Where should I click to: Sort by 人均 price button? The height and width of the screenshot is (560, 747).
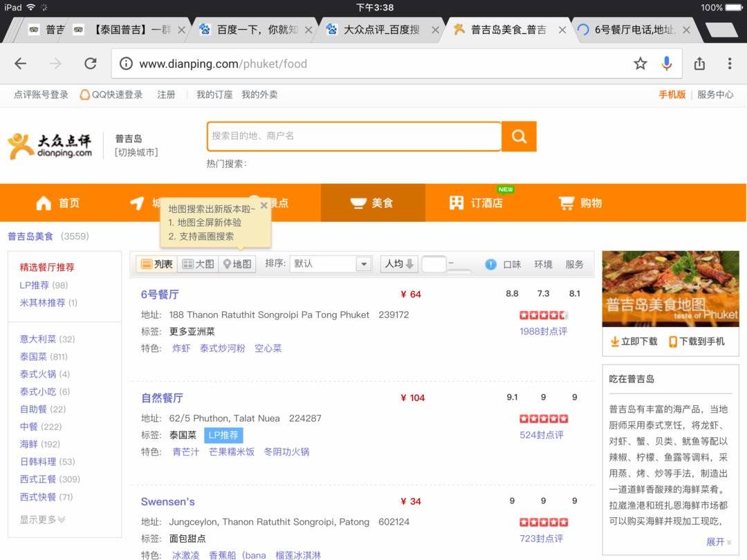click(399, 264)
